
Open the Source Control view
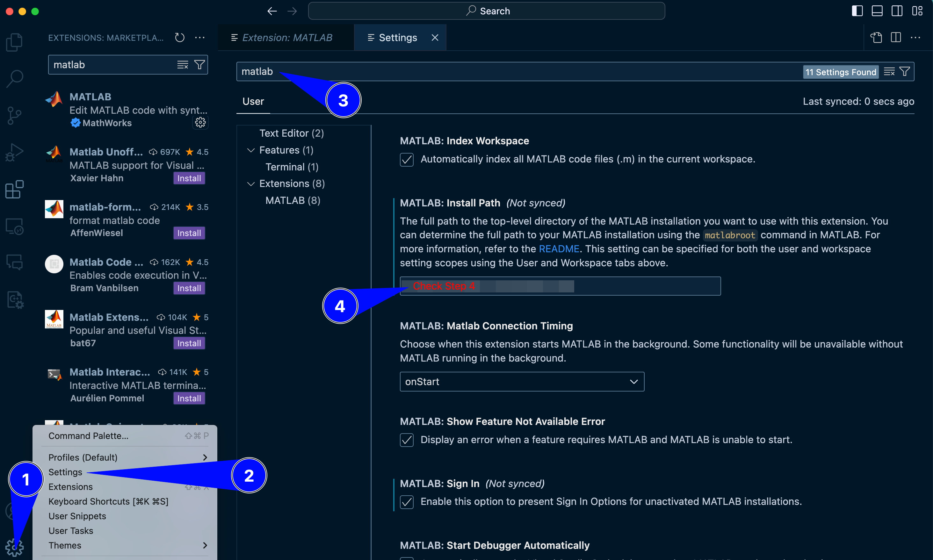14,115
